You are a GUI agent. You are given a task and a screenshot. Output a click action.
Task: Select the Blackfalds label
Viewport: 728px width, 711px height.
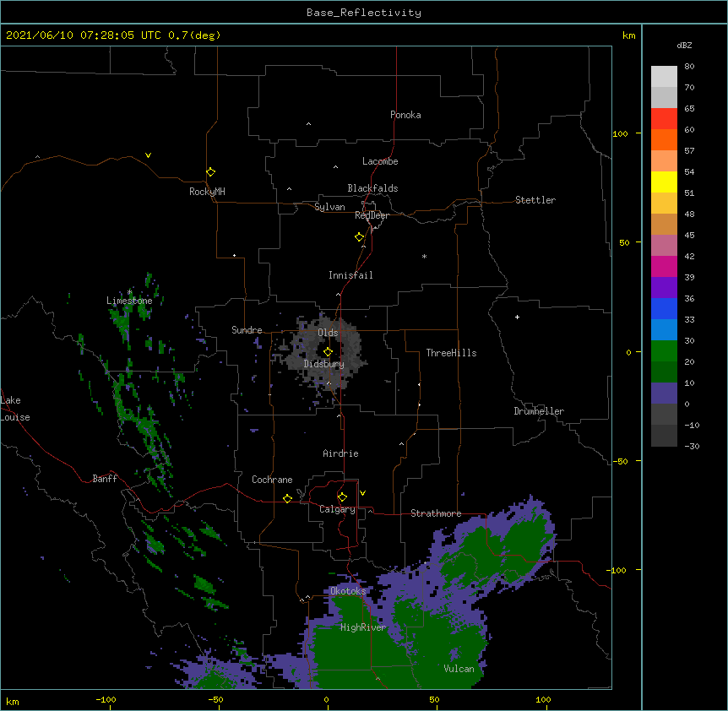point(372,188)
